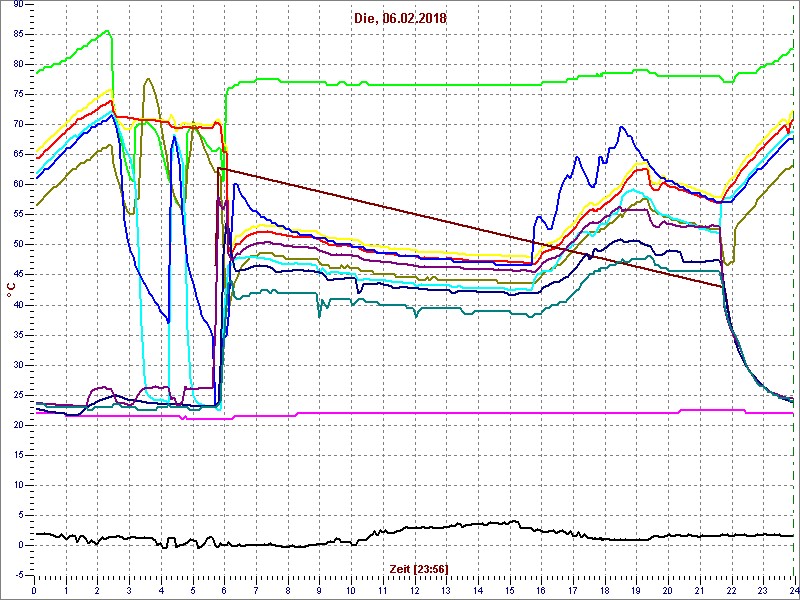800x600 pixels.
Task: Click hour "7" on the time axis
Action: (x=256, y=588)
